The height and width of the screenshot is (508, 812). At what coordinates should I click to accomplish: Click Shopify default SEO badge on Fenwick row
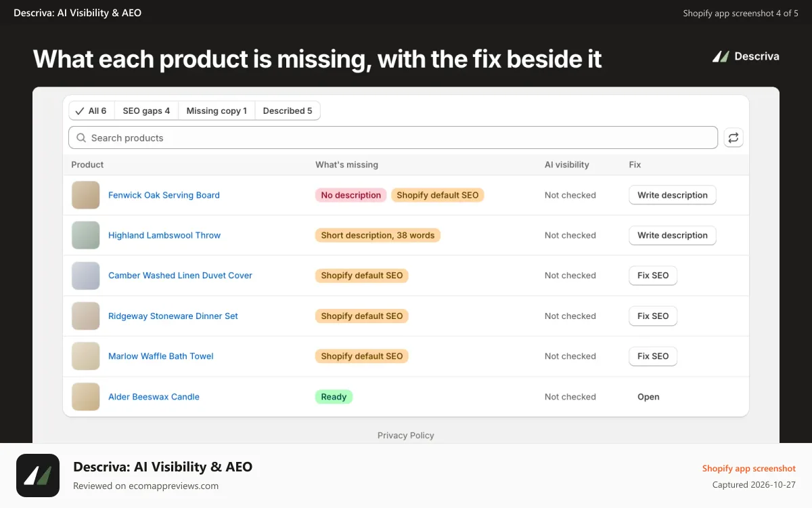[438, 195]
